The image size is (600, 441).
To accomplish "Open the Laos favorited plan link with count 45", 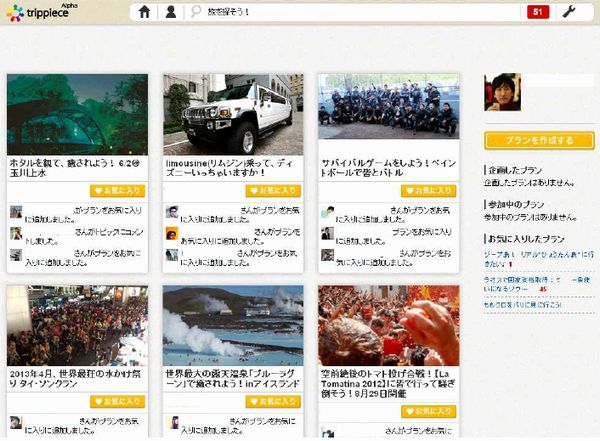I will (536, 284).
